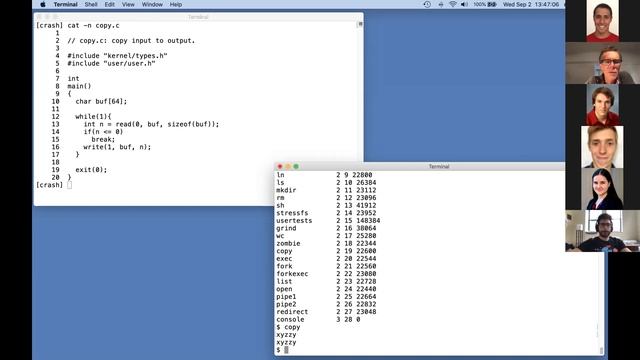
Task: Click the 100% battery indicator
Action: [485, 4]
